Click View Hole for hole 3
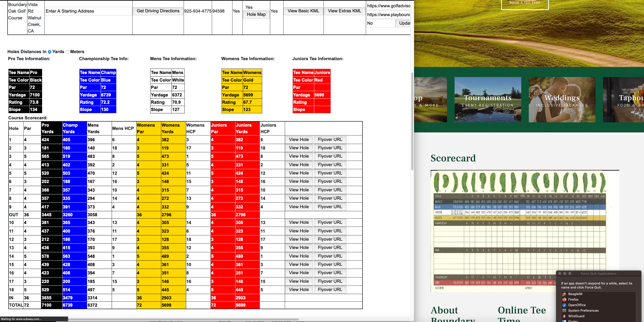This screenshot has width=644, height=322. (299, 156)
